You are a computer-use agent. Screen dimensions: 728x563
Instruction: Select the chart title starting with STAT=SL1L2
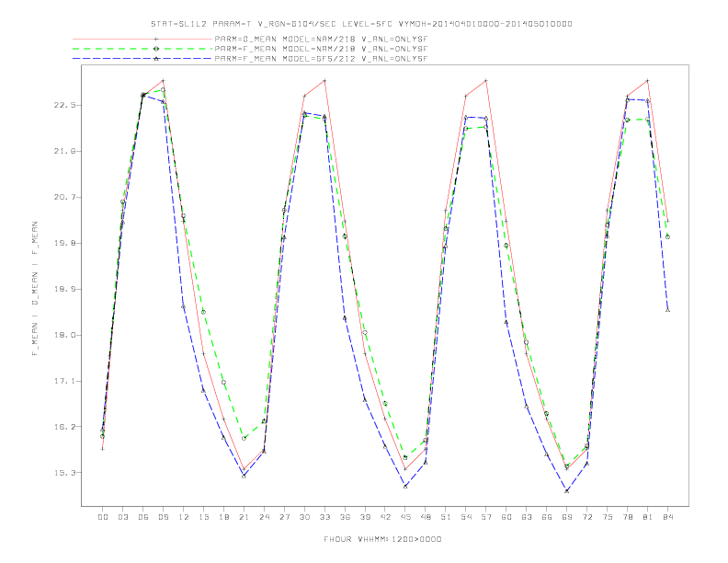[361, 24]
